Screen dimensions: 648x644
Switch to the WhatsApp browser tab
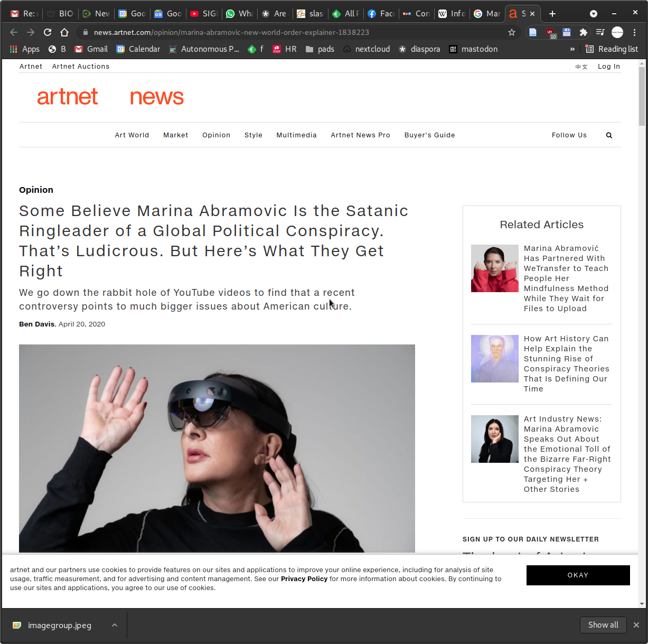point(239,14)
